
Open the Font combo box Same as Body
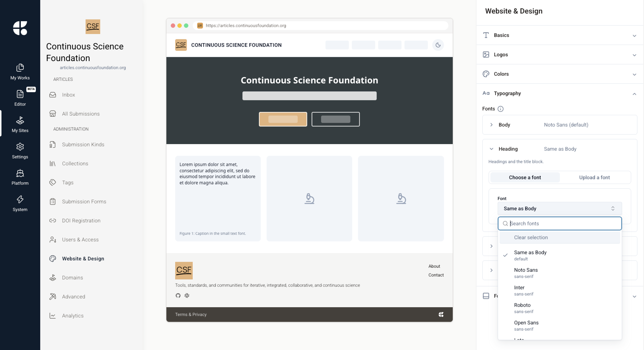pos(560,208)
